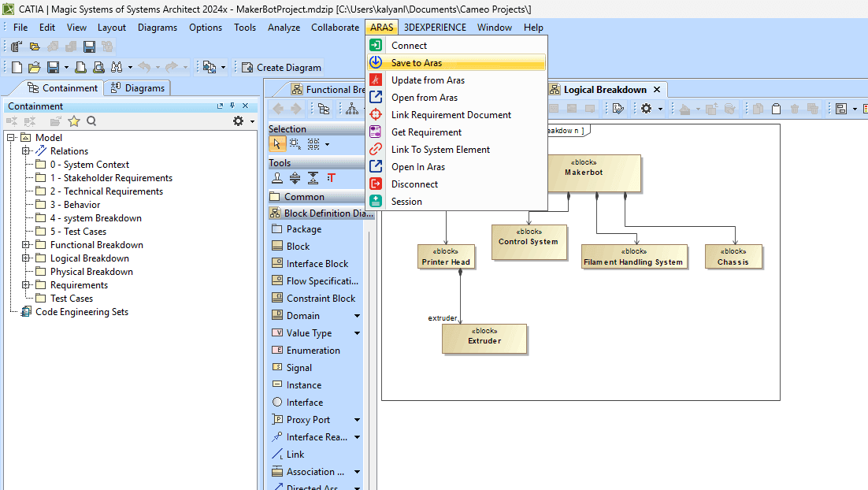Open Containment options gear

coord(238,121)
